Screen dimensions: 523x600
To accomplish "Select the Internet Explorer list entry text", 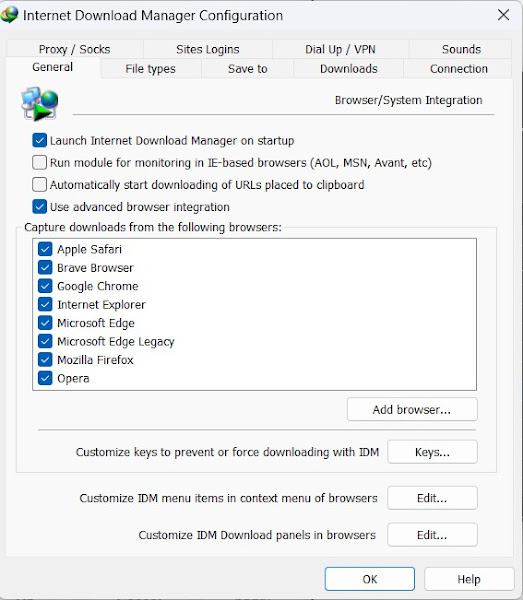I will tap(101, 305).
